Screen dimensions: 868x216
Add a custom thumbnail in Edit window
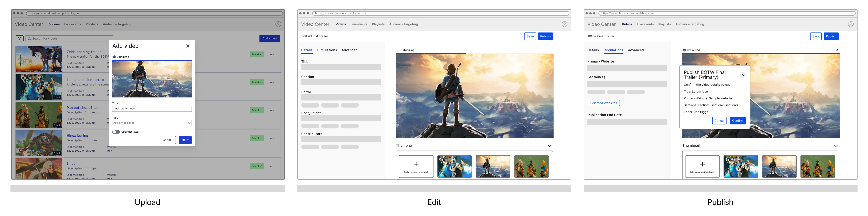coord(416,167)
